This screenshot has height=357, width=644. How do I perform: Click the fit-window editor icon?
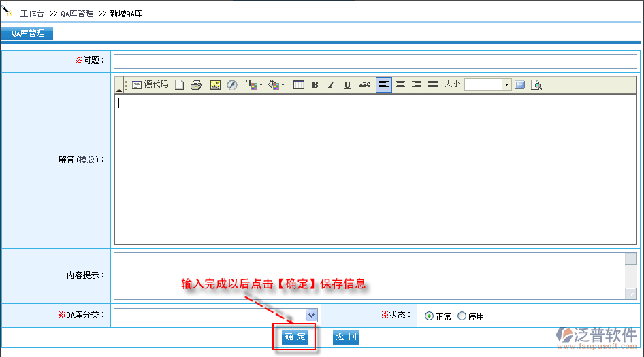pos(520,85)
